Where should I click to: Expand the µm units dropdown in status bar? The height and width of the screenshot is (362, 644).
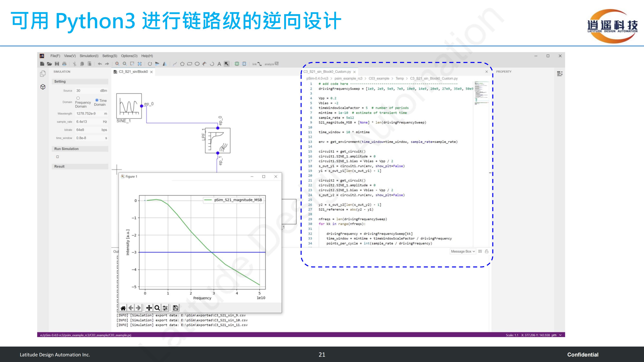tap(560, 335)
